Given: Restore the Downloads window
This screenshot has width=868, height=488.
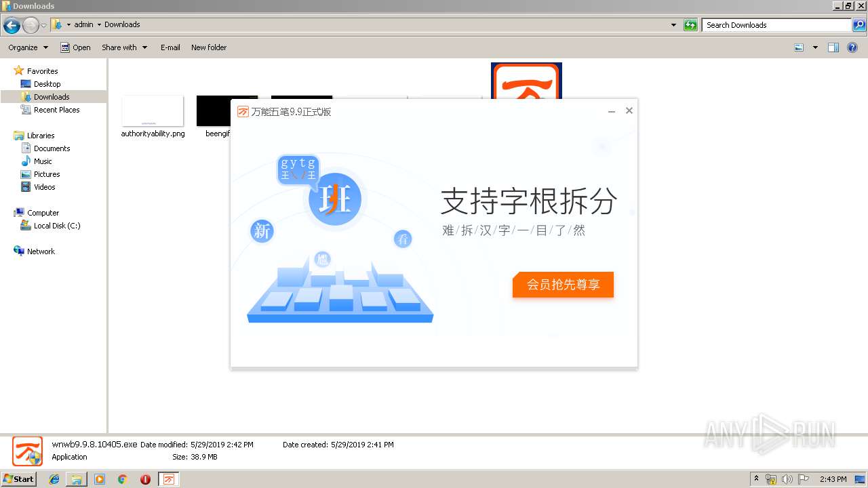Looking at the screenshot, I should pos(848,5).
